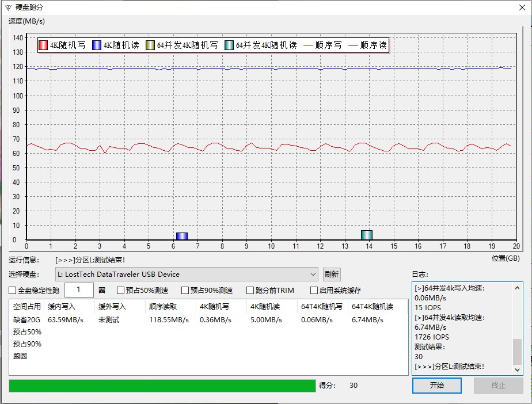Screen dimensions: 532x404
Task: Click the 1726 IOPS log line
Action: point(432,337)
